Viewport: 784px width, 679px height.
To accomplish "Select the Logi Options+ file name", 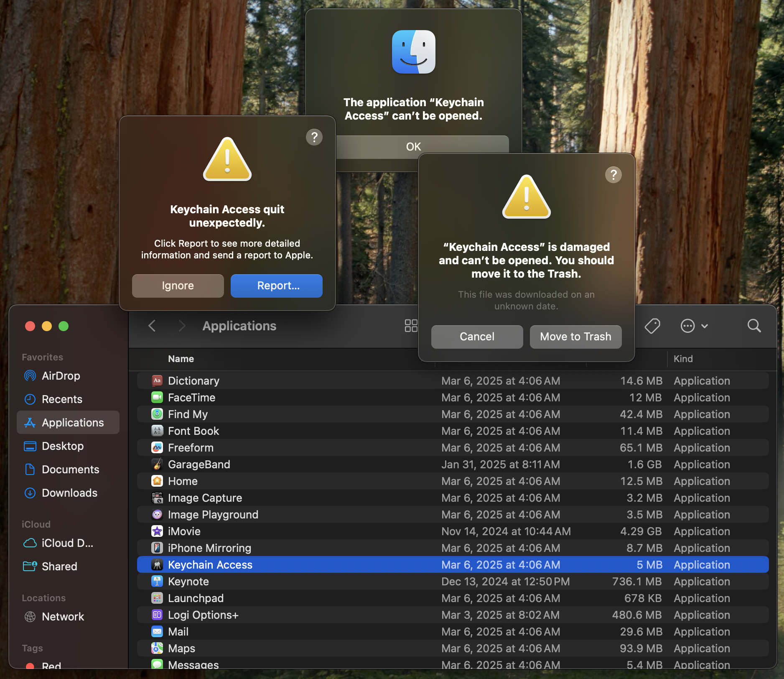I will pos(203,615).
